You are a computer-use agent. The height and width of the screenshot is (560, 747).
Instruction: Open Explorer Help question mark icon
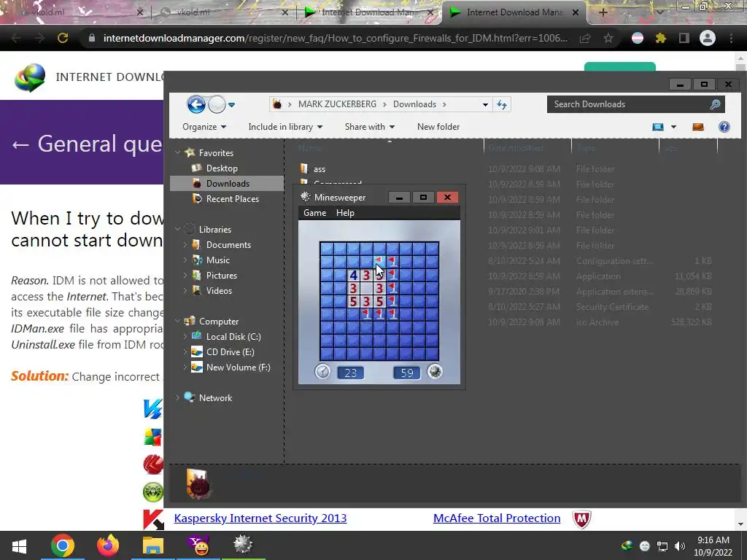coord(724,127)
